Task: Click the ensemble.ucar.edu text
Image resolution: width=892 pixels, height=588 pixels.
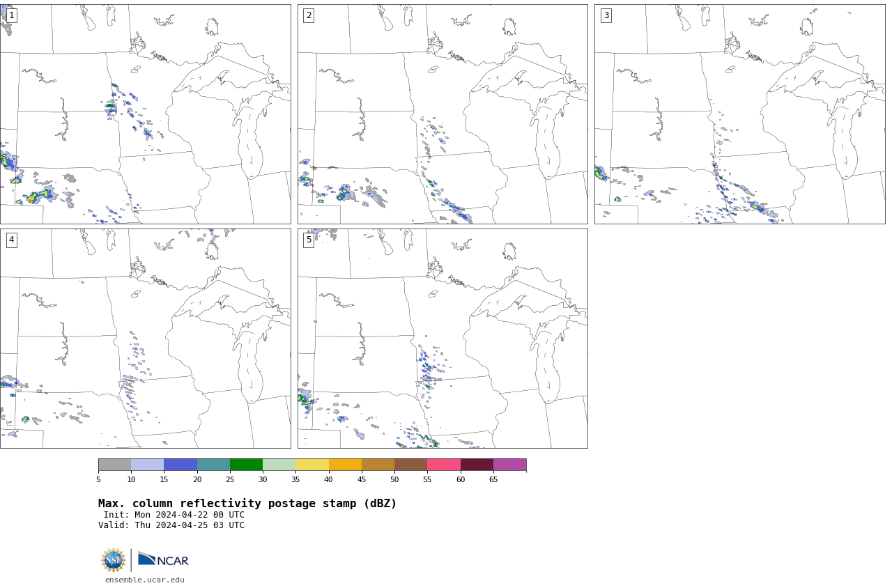Action: click(145, 580)
